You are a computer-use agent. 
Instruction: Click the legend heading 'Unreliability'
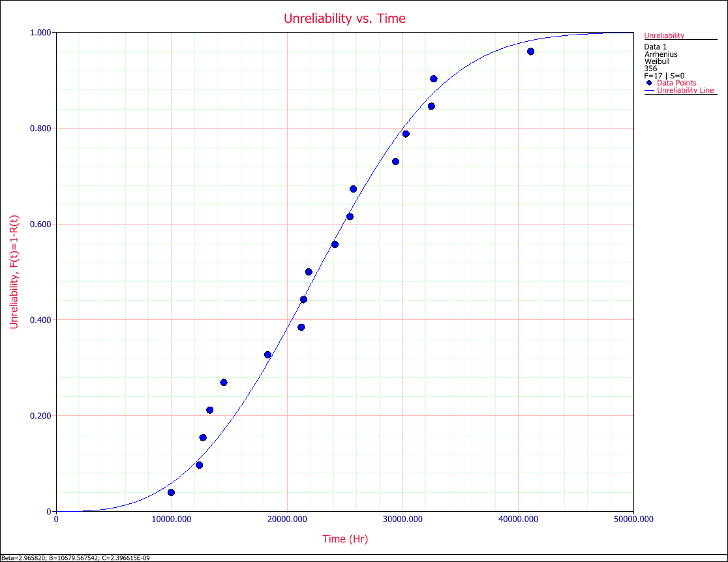click(664, 36)
